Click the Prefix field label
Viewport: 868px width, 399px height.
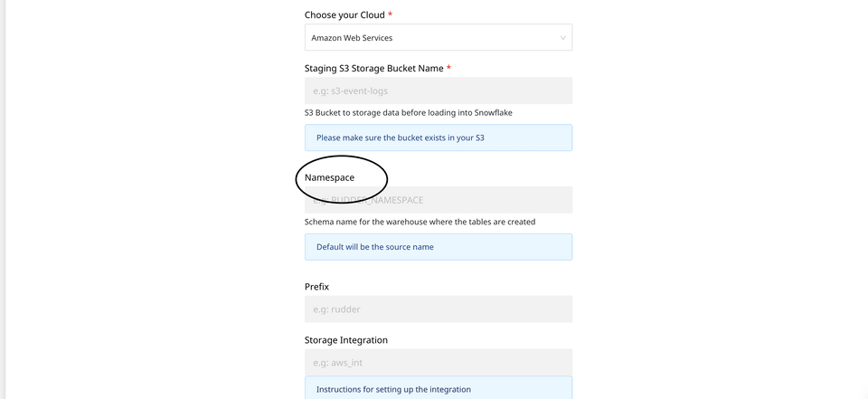(316, 287)
